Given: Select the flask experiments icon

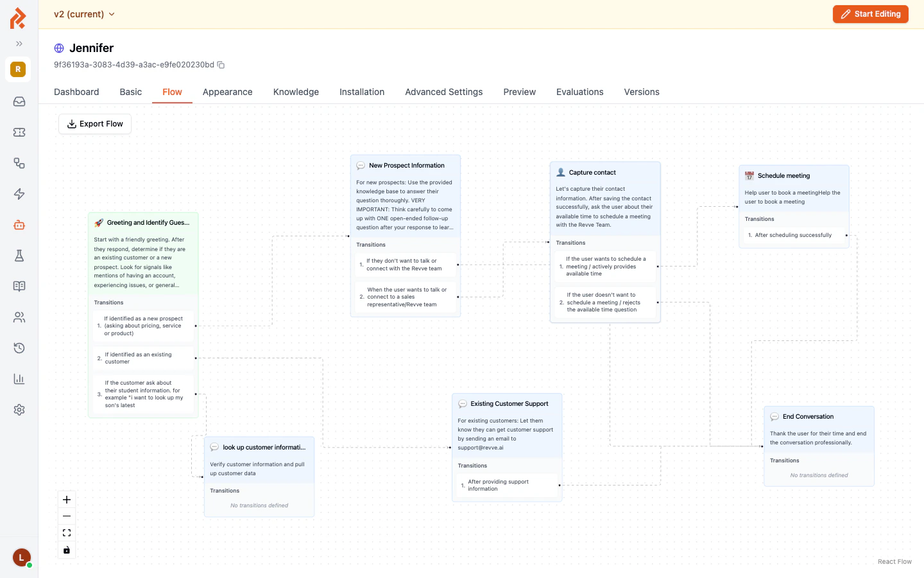Looking at the screenshot, I should point(19,256).
